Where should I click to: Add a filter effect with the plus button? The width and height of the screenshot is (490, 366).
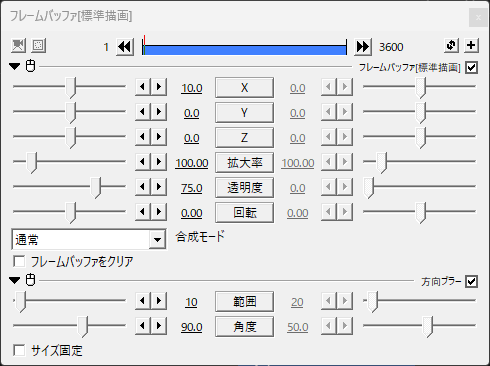(x=471, y=45)
